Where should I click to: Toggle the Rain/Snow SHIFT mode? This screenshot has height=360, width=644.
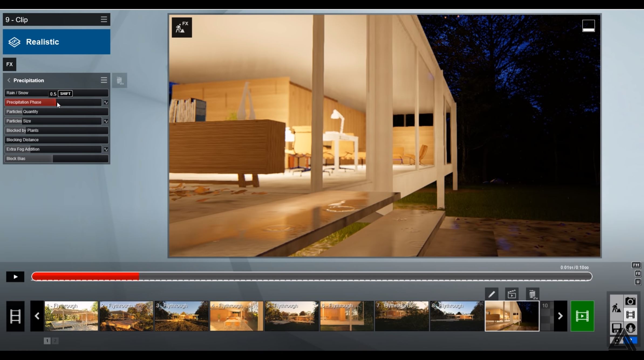pos(66,93)
